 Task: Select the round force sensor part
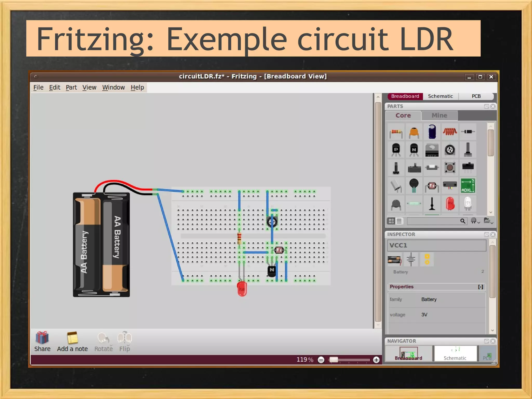414,186
